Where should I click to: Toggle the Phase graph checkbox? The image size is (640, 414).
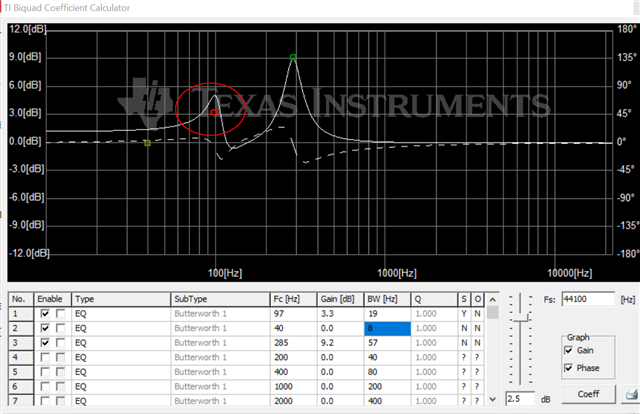pos(568,368)
